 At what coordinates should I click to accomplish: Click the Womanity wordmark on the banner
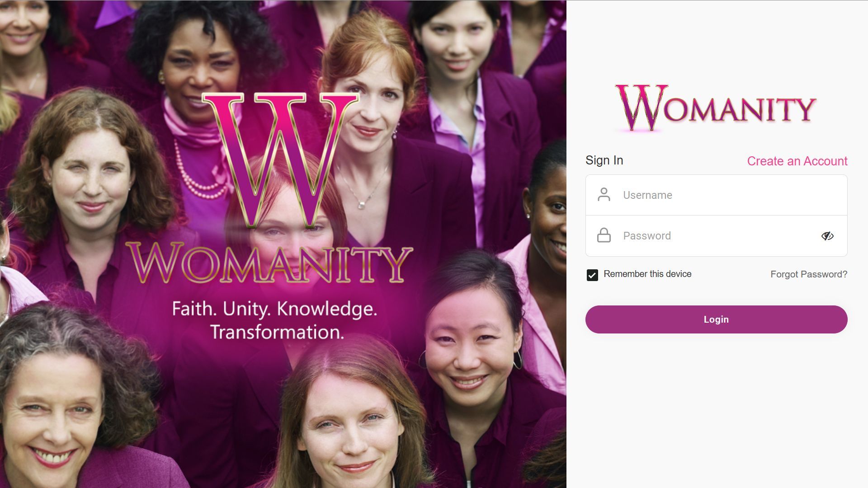269,263
